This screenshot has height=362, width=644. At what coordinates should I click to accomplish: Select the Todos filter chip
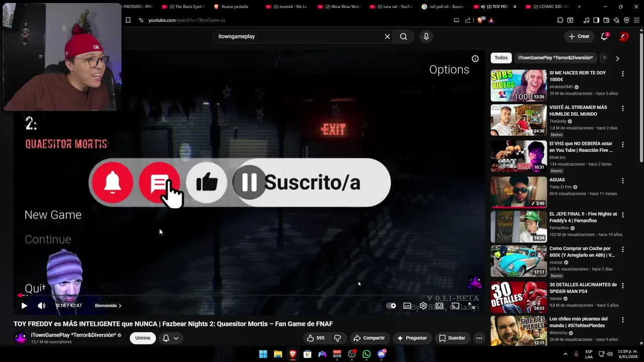pos(501,58)
